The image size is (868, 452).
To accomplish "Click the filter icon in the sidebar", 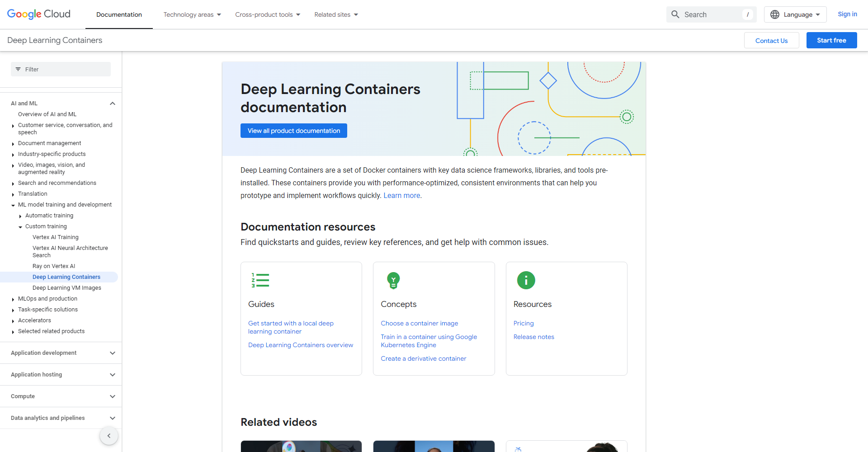I will click(x=19, y=69).
